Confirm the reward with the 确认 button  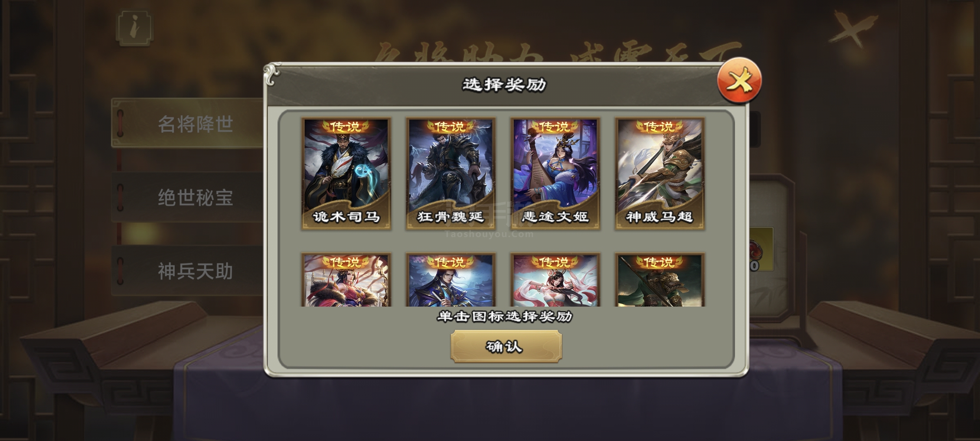[x=506, y=346]
